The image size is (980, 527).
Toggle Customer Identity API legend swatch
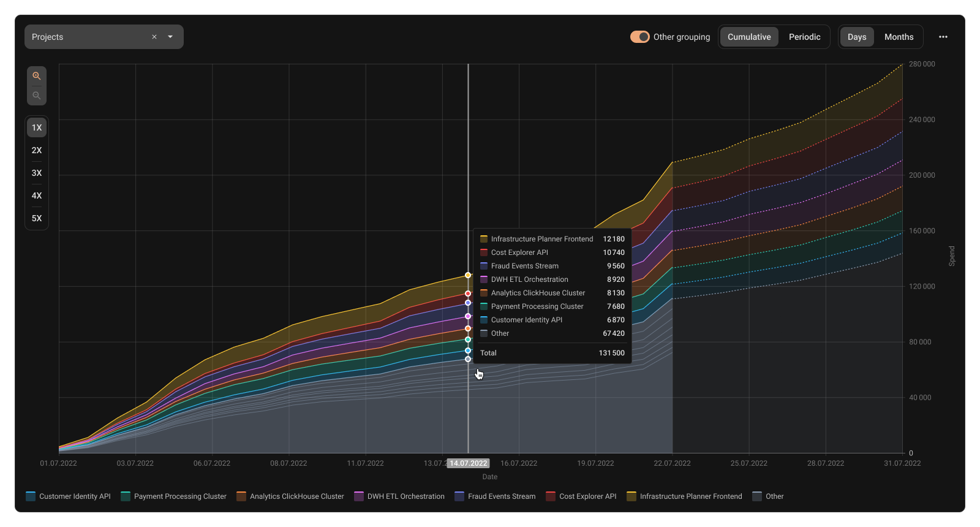(x=31, y=496)
